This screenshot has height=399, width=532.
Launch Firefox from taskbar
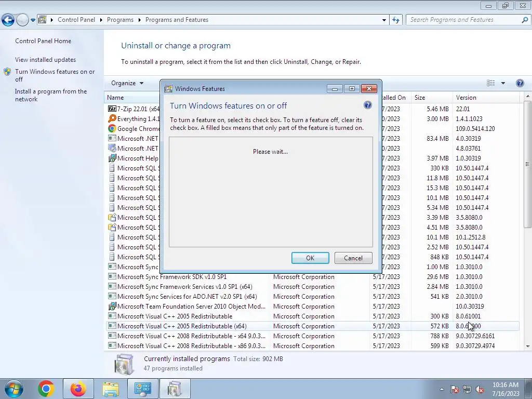tap(78, 389)
